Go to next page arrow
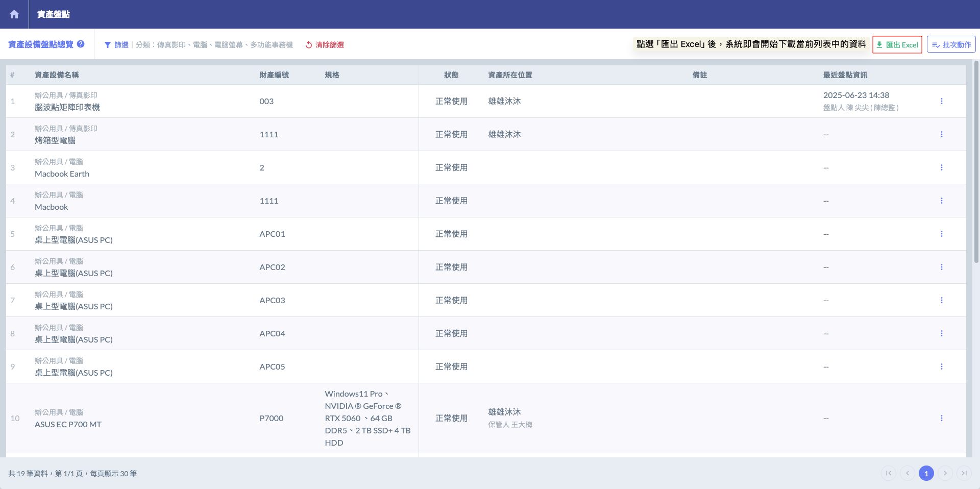 point(945,473)
